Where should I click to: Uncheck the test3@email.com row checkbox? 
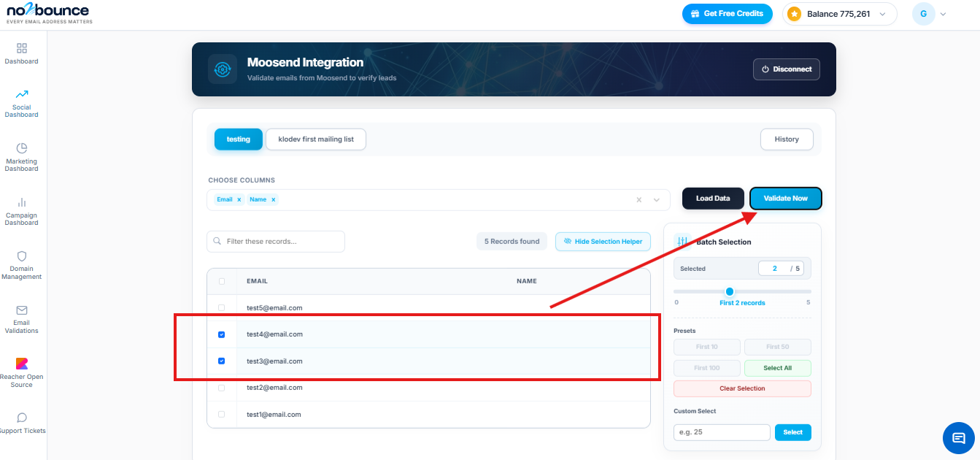coord(222,361)
